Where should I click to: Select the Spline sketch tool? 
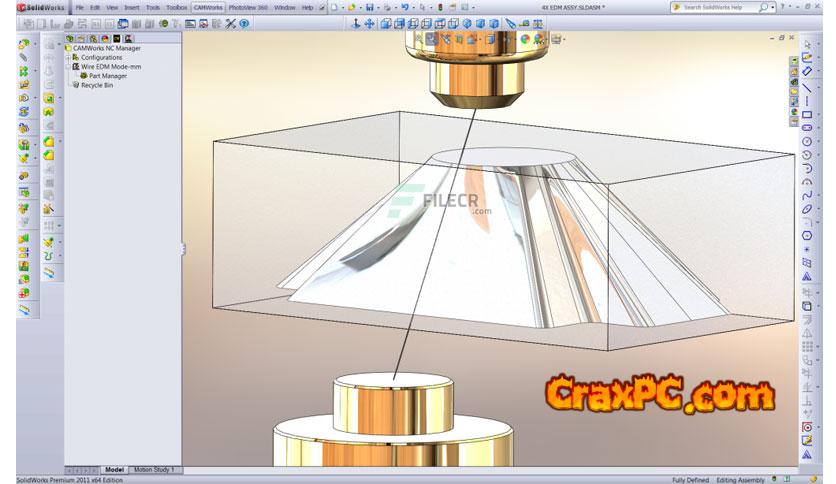click(807, 195)
